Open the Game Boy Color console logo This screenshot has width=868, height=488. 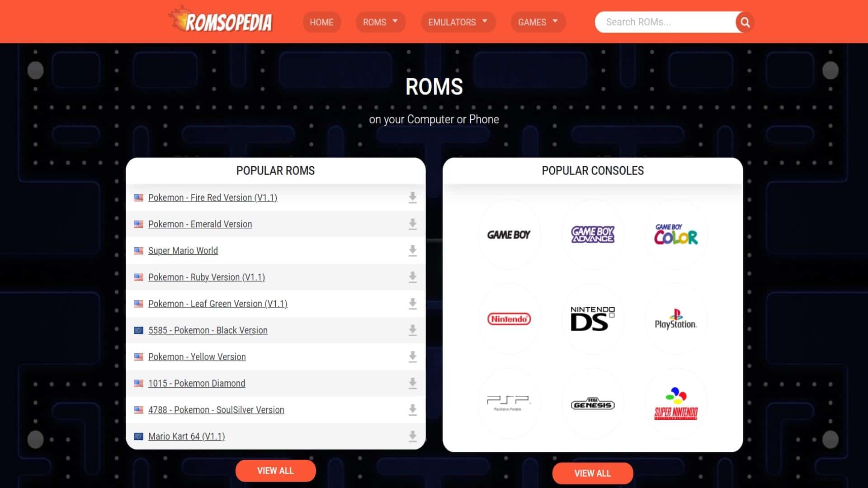676,235
